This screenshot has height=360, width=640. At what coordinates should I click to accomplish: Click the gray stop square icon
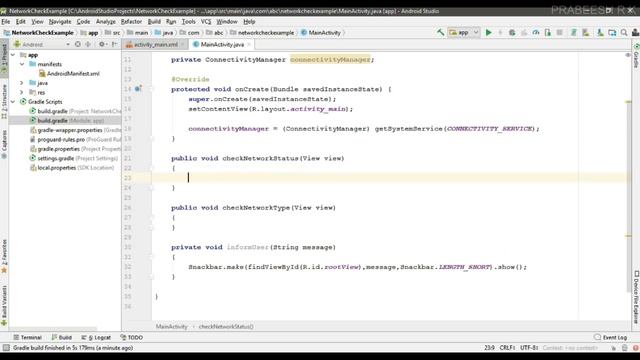[560, 32]
